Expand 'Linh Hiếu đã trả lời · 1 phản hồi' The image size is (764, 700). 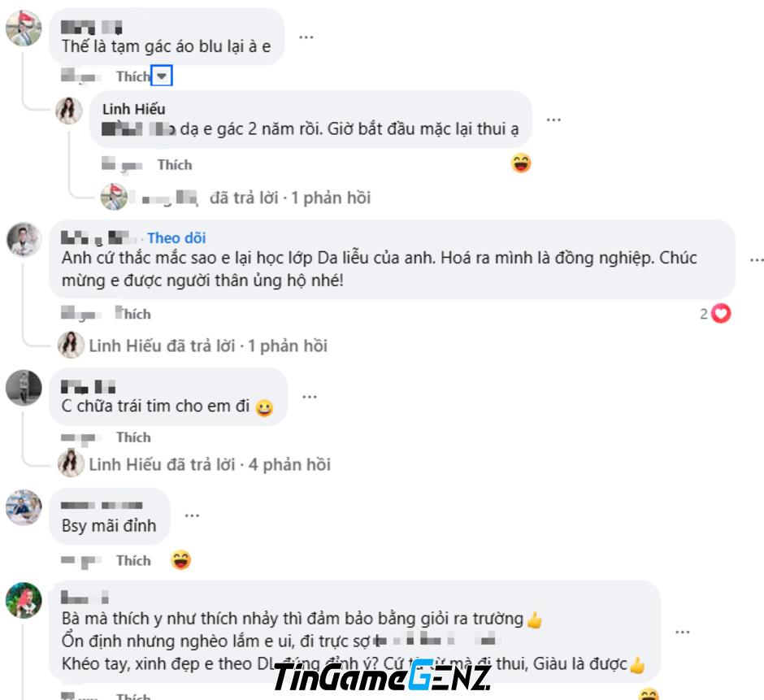click(x=208, y=346)
